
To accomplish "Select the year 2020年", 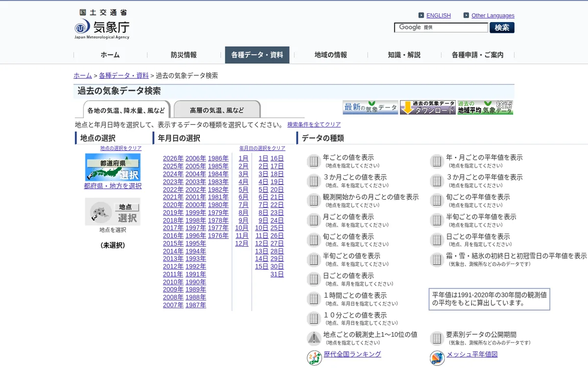I will 173,205.
